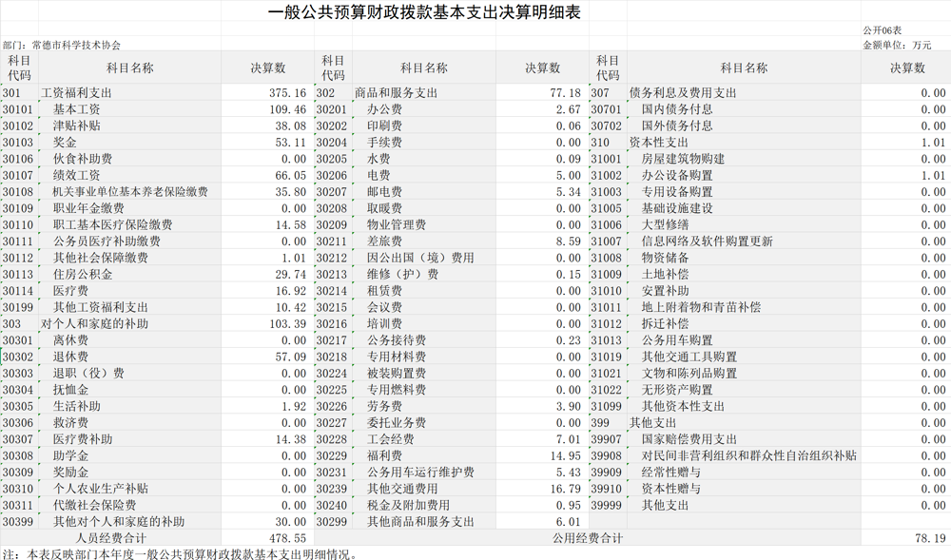The height and width of the screenshot is (560, 951).
Task: Select the 其他交通费用 value 16.79
Action: pos(565,489)
